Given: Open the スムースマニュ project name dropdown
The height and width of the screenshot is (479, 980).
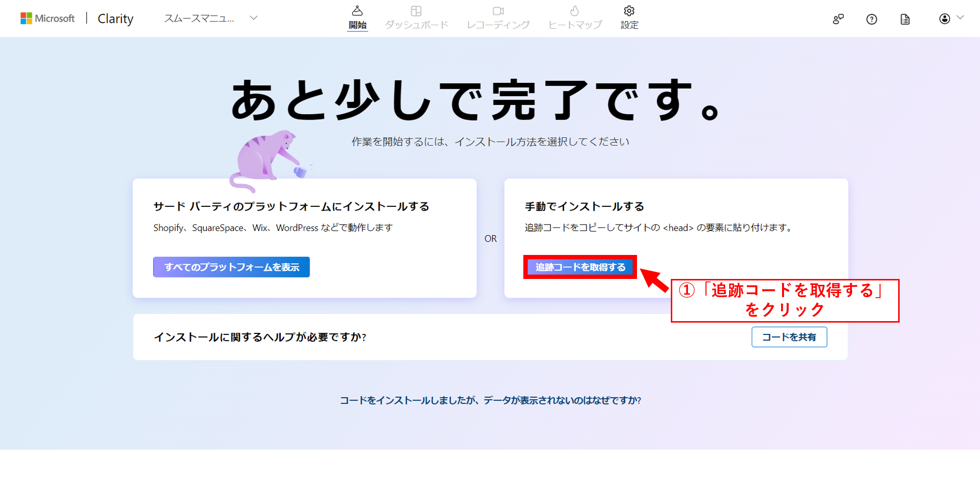Looking at the screenshot, I should pyautogui.click(x=199, y=19).
